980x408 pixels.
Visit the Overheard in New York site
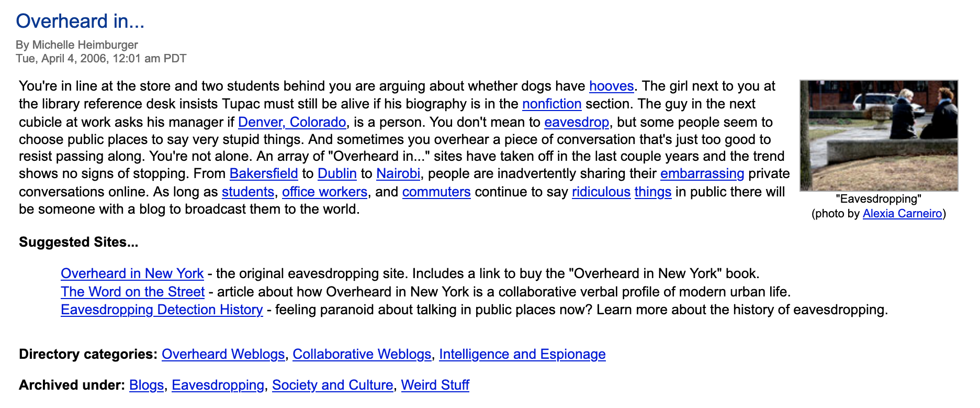[x=132, y=273]
